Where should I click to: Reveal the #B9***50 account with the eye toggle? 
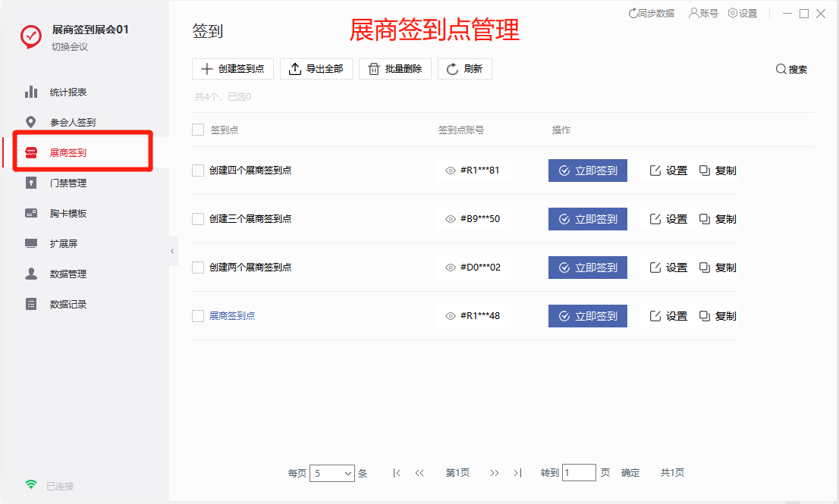point(450,218)
